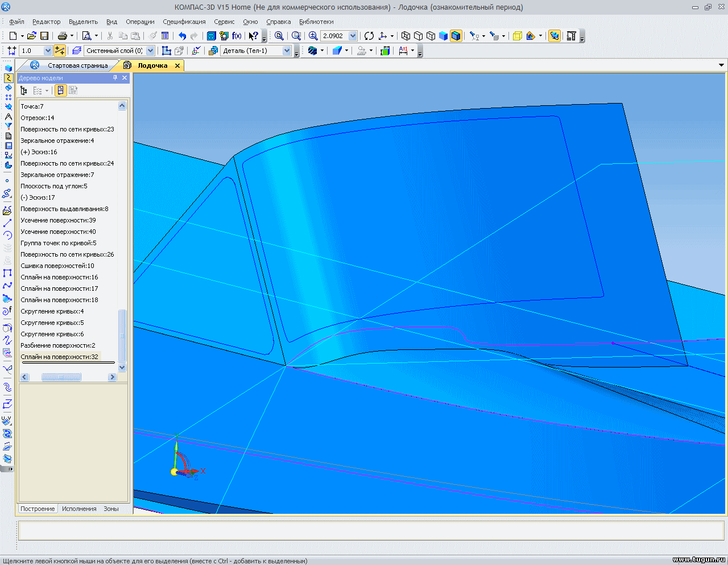
Task: Open the New document dropdown arrow
Action: [22, 36]
